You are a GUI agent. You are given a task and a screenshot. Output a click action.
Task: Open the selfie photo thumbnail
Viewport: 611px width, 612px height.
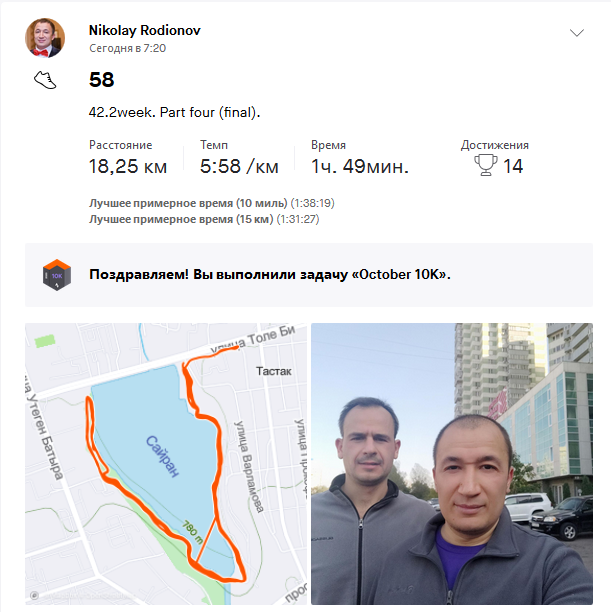[452, 464]
